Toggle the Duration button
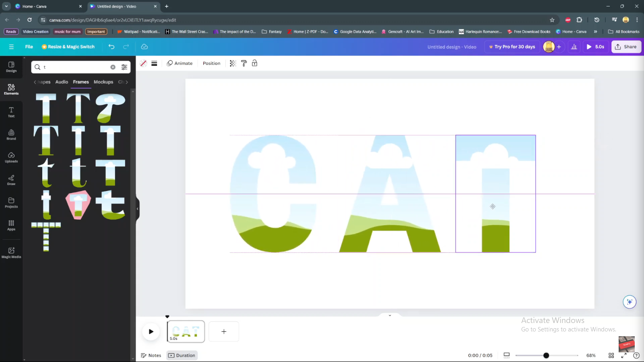This screenshot has width=644, height=362. (x=182, y=356)
